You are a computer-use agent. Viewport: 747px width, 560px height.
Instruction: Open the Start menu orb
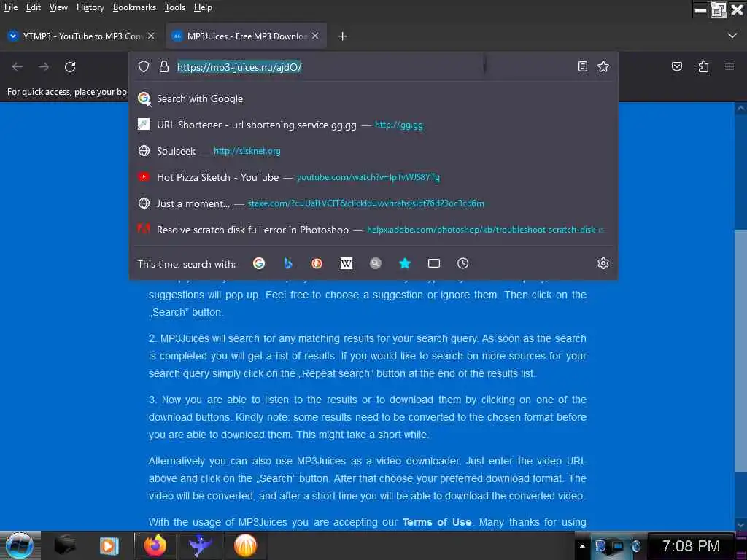(x=19, y=545)
